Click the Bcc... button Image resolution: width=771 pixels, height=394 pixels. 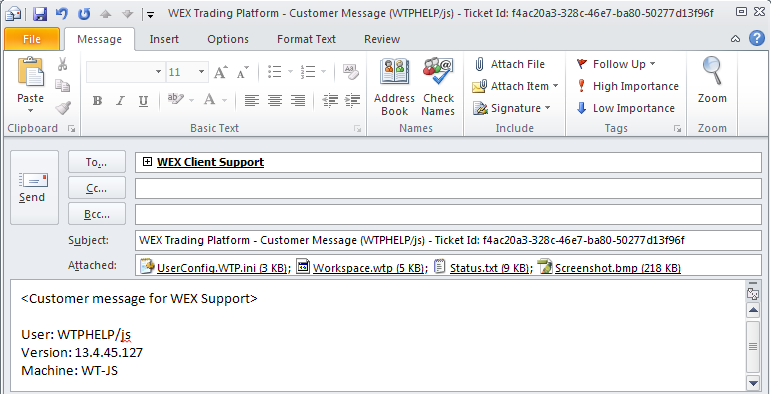[x=97, y=214]
